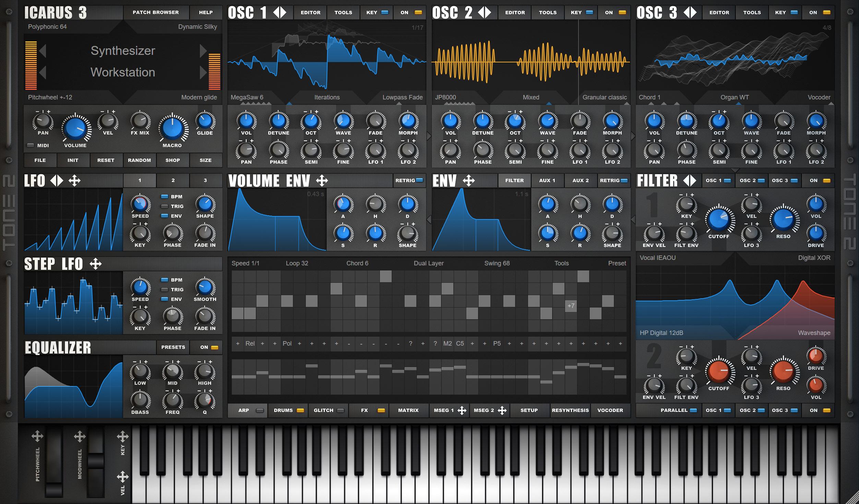Click the next arrow beside Workstation
The image size is (859, 504).
(x=203, y=72)
